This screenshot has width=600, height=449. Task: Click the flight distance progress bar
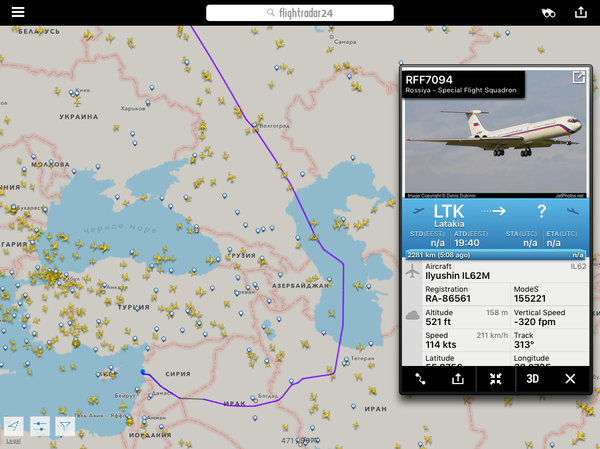coord(496,255)
